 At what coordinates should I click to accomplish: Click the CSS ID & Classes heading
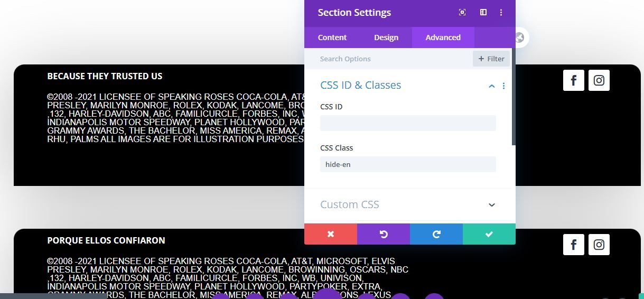tap(361, 85)
